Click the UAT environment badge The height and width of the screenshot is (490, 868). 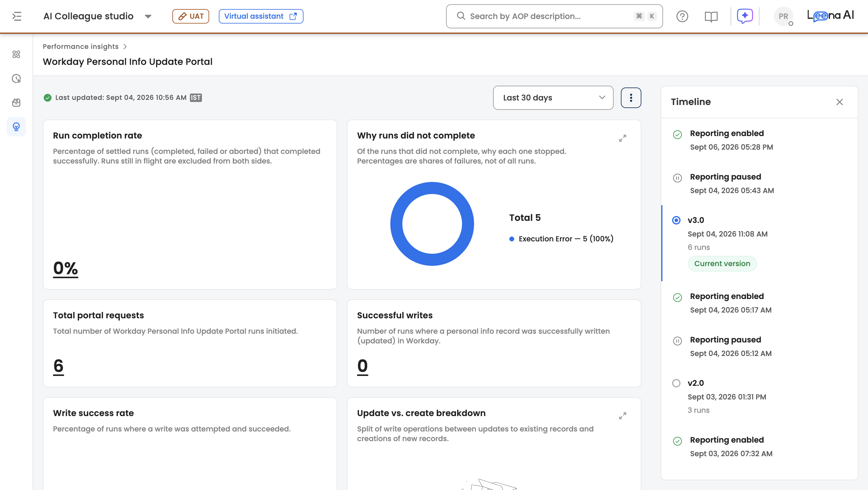[x=191, y=16]
